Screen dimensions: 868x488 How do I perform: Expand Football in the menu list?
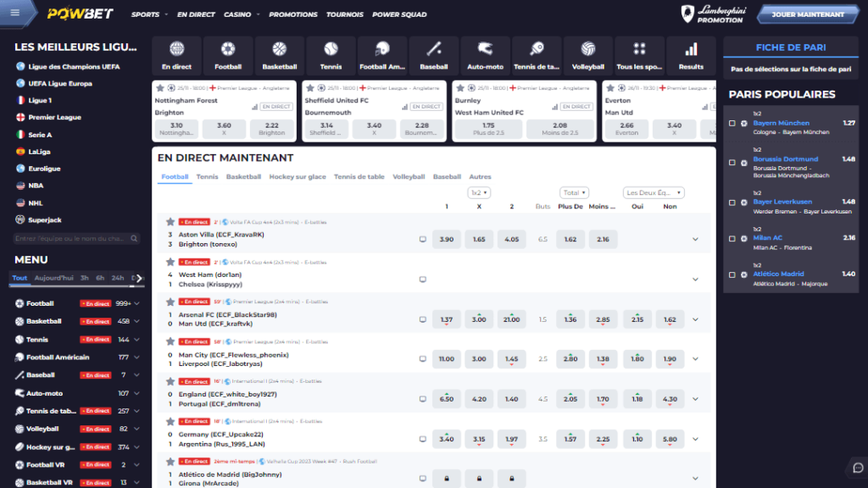pyautogui.click(x=136, y=304)
